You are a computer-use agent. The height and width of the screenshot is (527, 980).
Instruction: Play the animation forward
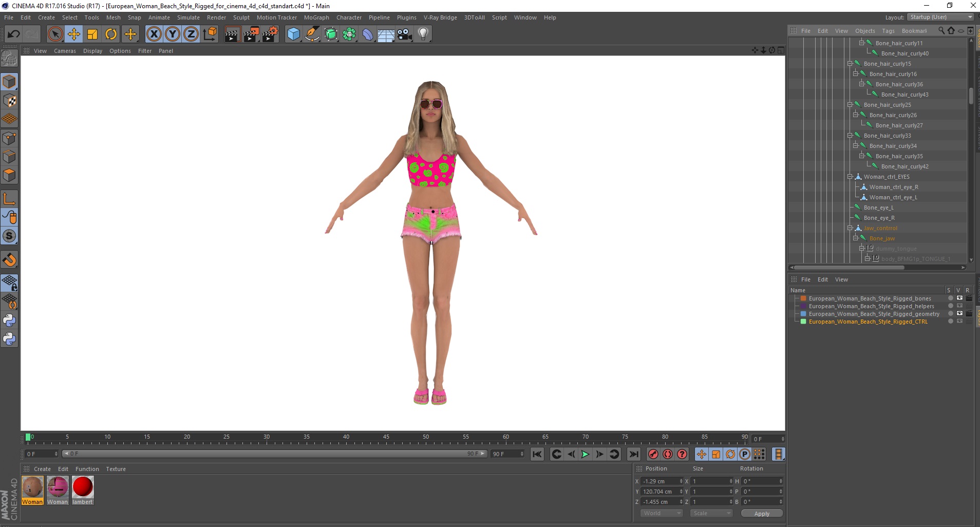click(585, 454)
